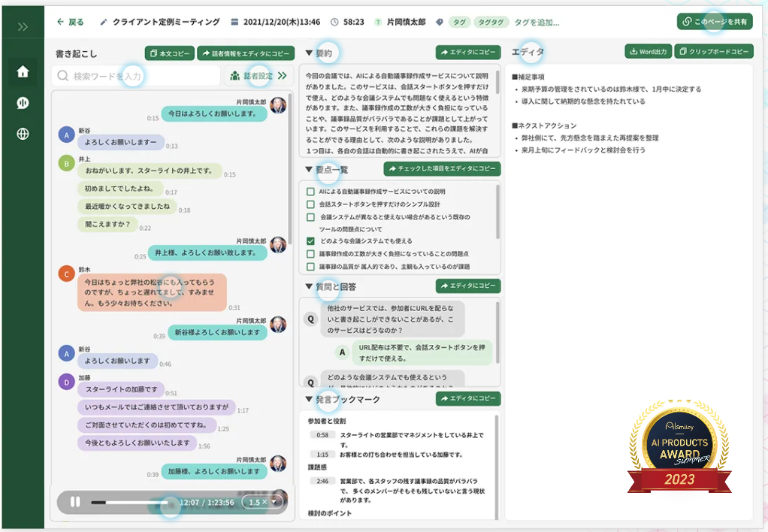Click the audio playback progress bar
This screenshot has width=768, height=532.
click(129, 503)
